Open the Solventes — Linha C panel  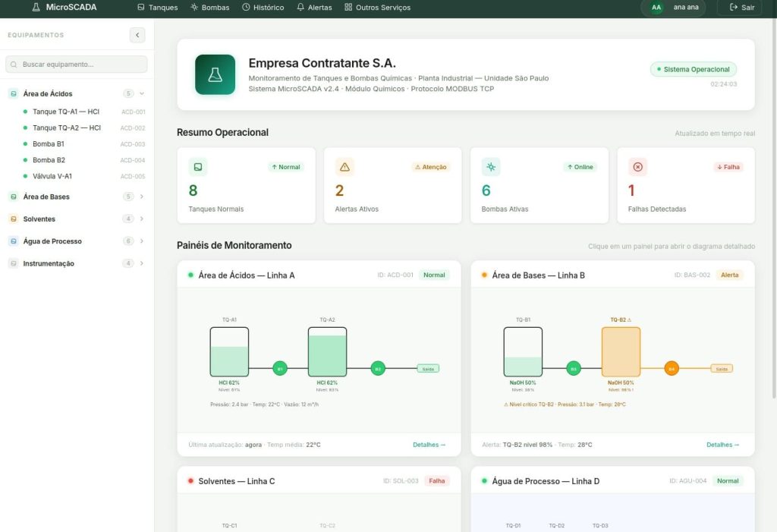pos(319,499)
